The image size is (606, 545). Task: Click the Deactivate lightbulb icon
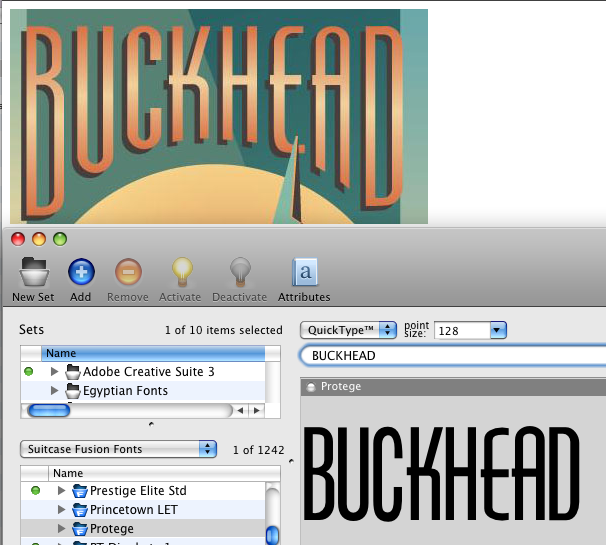(240, 272)
